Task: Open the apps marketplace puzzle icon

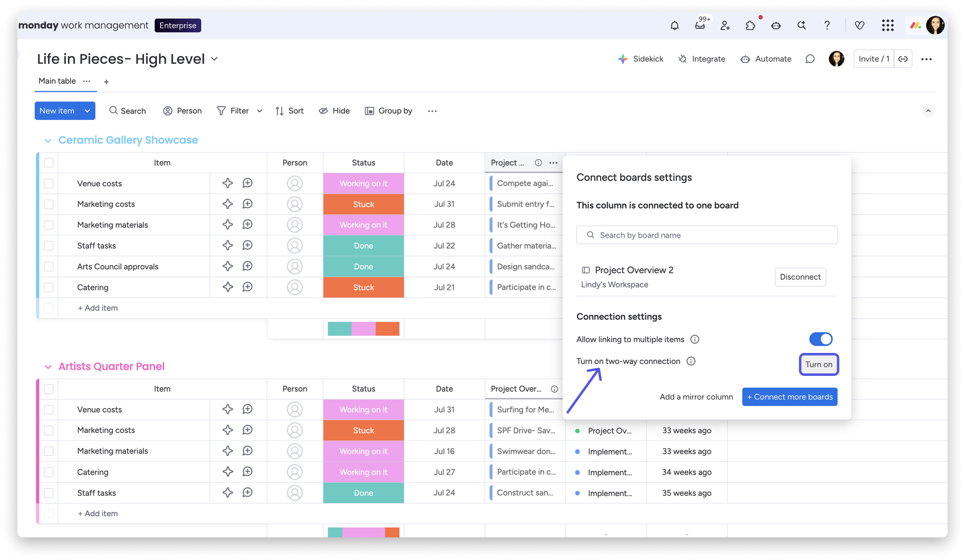Action: click(750, 26)
